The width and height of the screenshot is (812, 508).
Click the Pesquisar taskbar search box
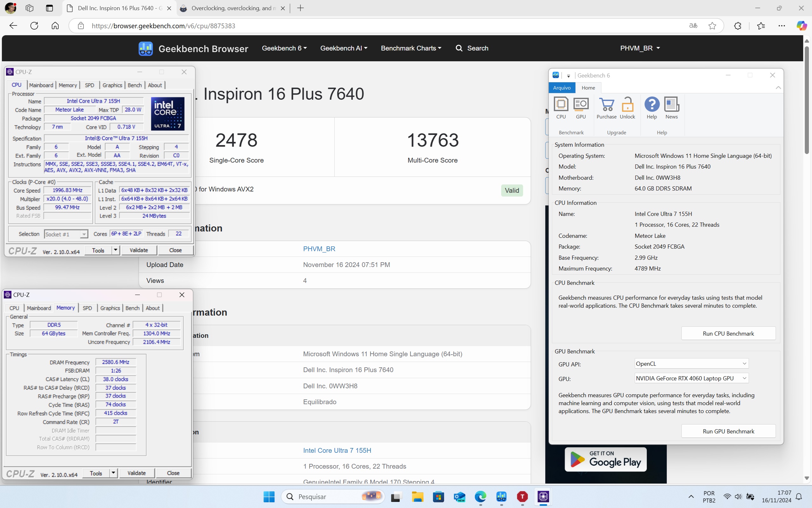point(332,497)
